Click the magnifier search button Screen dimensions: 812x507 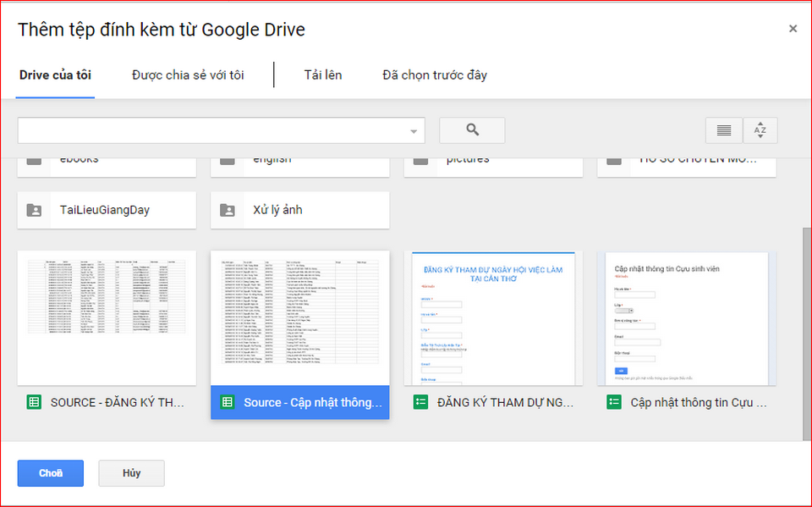472,130
